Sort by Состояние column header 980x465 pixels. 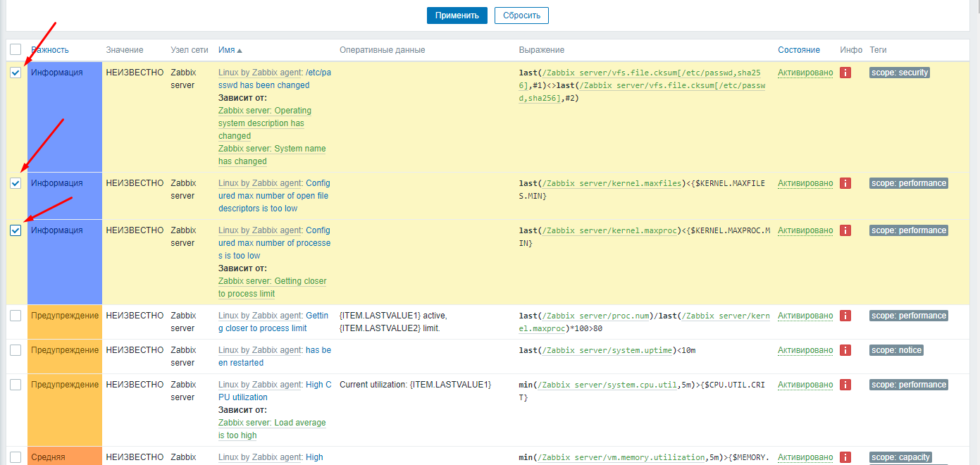point(798,50)
